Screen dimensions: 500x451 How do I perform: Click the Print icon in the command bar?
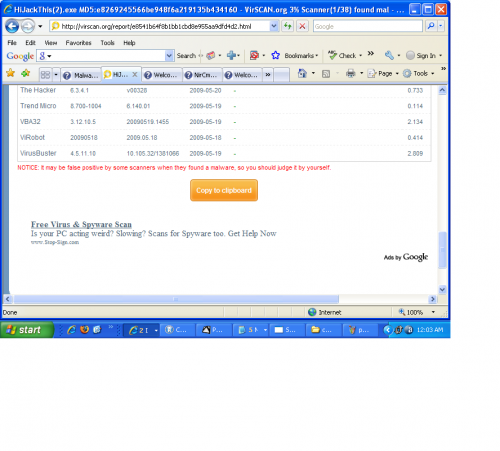(351, 73)
